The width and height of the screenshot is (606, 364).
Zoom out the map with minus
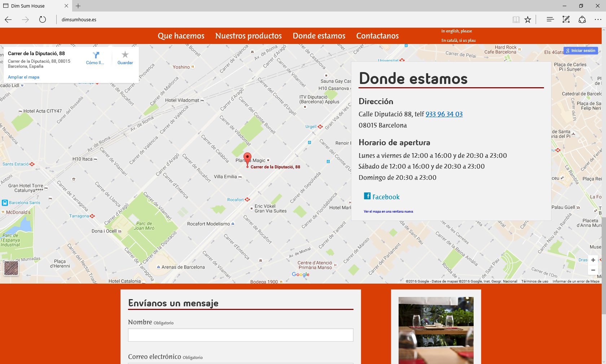point(593,270)
